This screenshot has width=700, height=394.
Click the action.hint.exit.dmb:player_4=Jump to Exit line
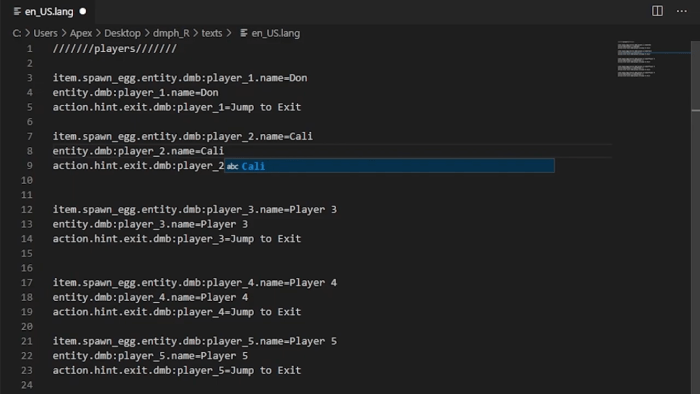177,312
